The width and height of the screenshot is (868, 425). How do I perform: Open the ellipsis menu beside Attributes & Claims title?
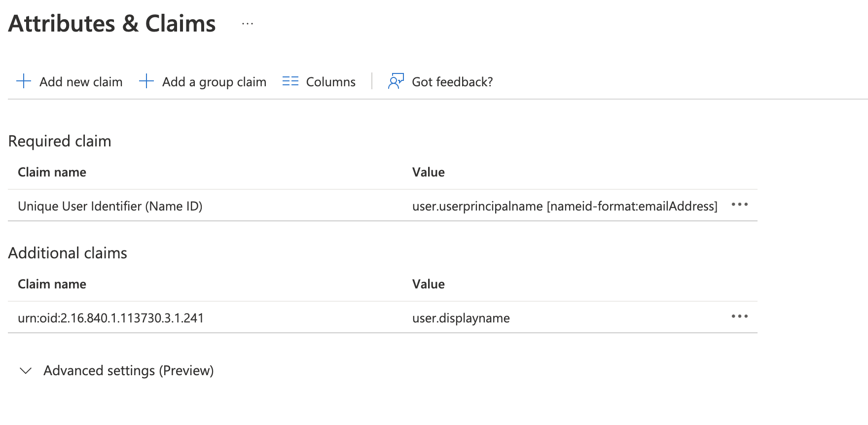tap(248, 24)
